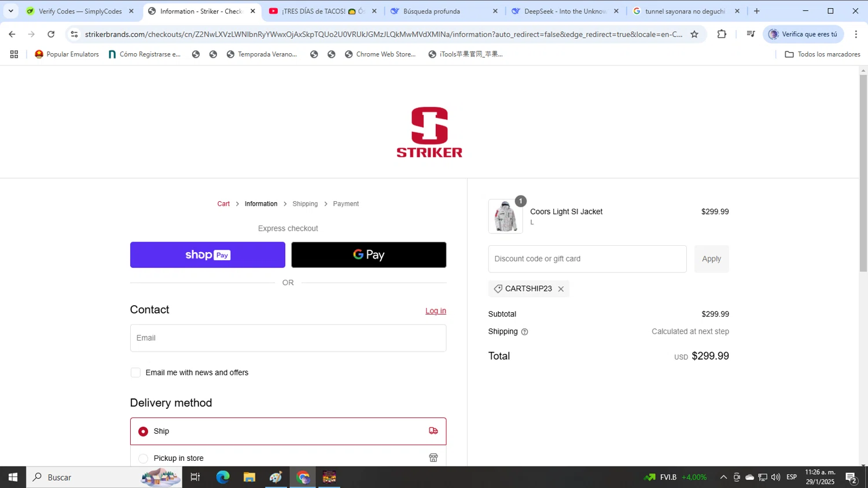Select Pickup in store option
This screenshot has height=488, width=868.
(x=288, y=458)
